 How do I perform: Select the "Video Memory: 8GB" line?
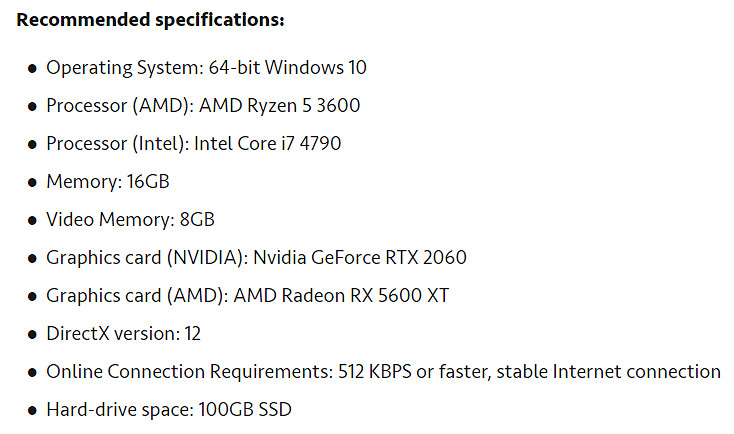tap(130, 220)
